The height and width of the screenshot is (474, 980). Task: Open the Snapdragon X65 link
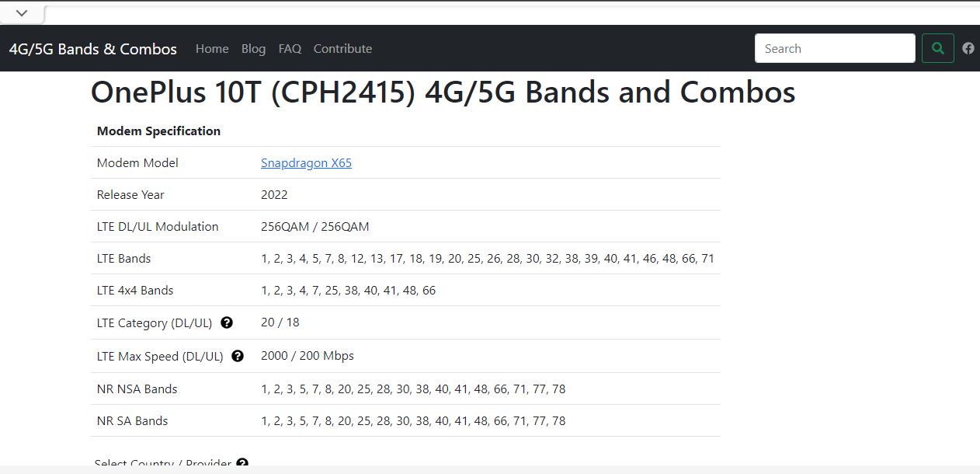pyautogui.click(x=306, y=162)
